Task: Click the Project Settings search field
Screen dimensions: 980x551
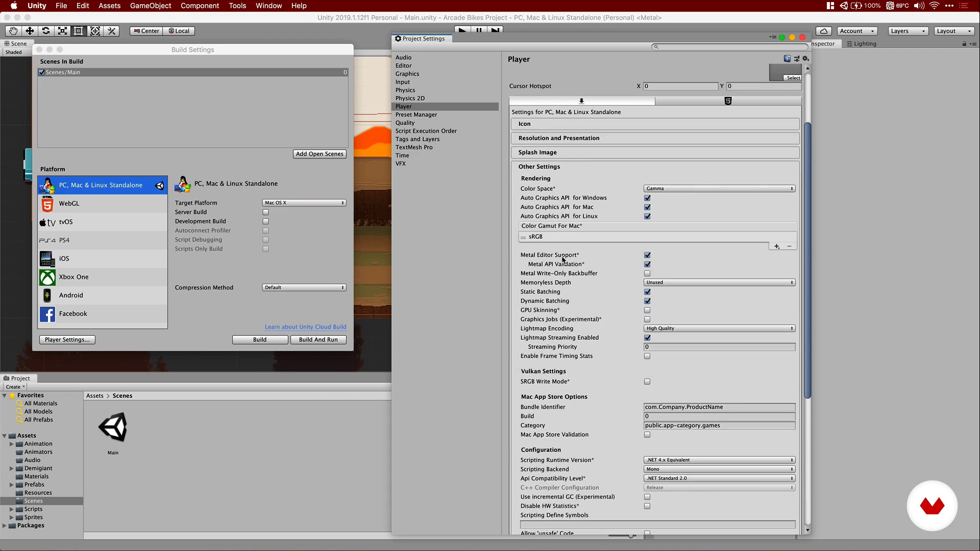Action: 729,46
